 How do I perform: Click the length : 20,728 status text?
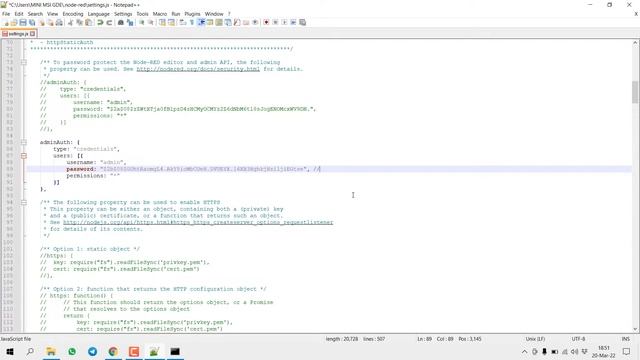click(342, 339)
